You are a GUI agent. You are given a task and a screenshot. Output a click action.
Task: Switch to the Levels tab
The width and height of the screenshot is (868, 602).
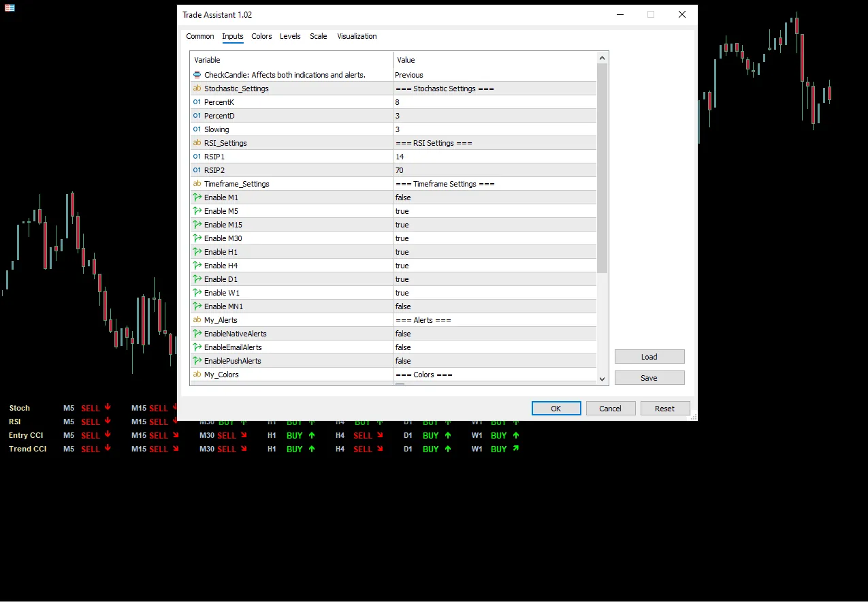coord(290,36)
